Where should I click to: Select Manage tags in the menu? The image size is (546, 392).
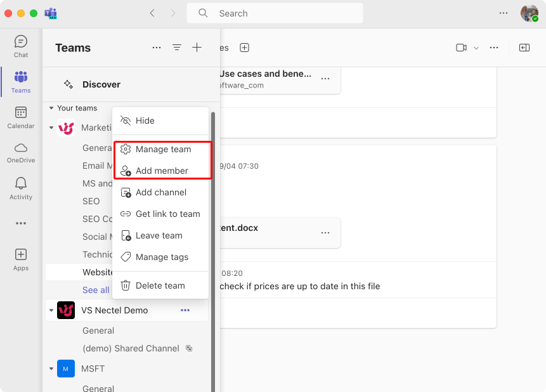pyautogui.click(x=160, y=257)
